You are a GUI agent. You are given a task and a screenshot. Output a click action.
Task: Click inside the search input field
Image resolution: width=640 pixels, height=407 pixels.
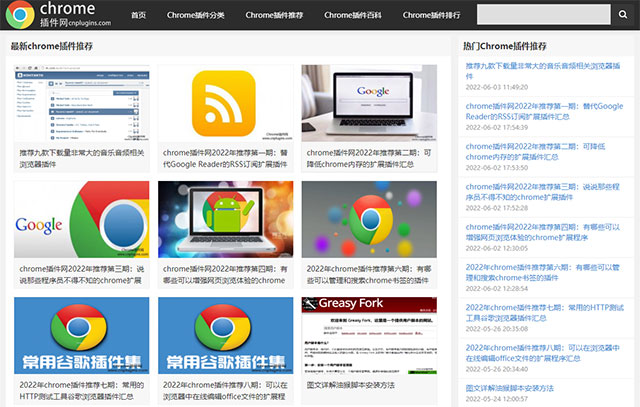tap(540, 15)
